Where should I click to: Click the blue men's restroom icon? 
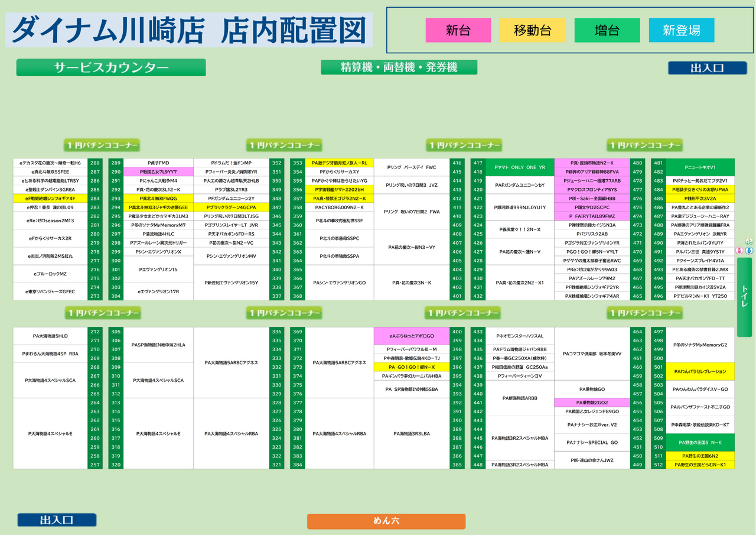point(748,250)
